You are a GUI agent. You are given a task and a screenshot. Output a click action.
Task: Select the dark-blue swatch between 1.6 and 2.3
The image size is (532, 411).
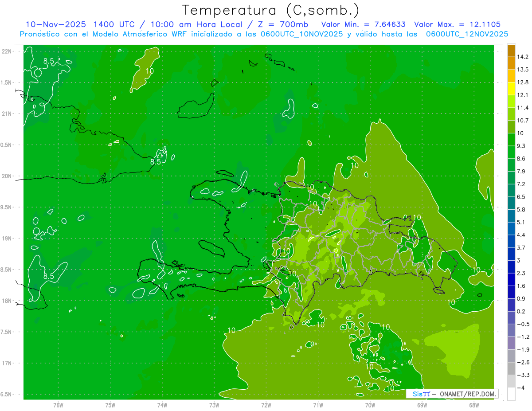[x=511, y=280]
